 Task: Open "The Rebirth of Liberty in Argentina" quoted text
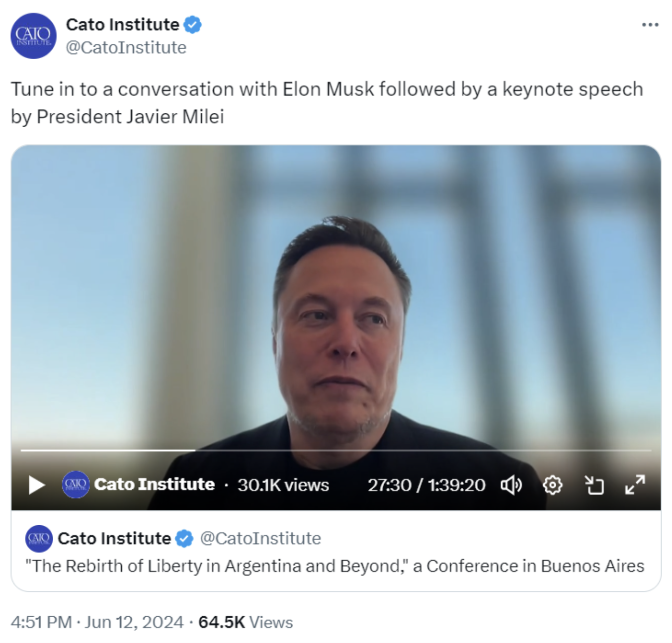pyautogui.click(x=335, y=566)
